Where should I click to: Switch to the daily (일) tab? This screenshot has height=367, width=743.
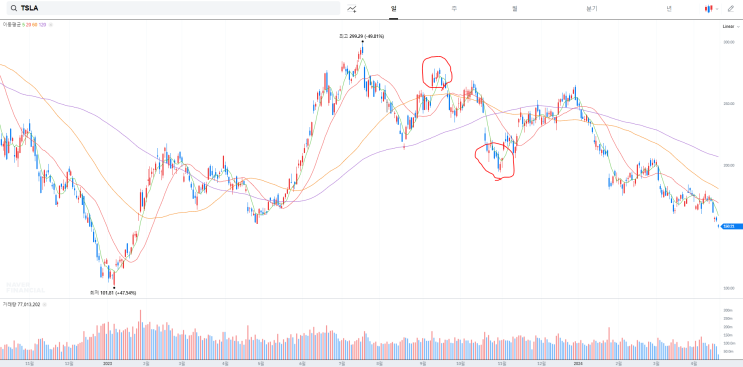(393, 9)
